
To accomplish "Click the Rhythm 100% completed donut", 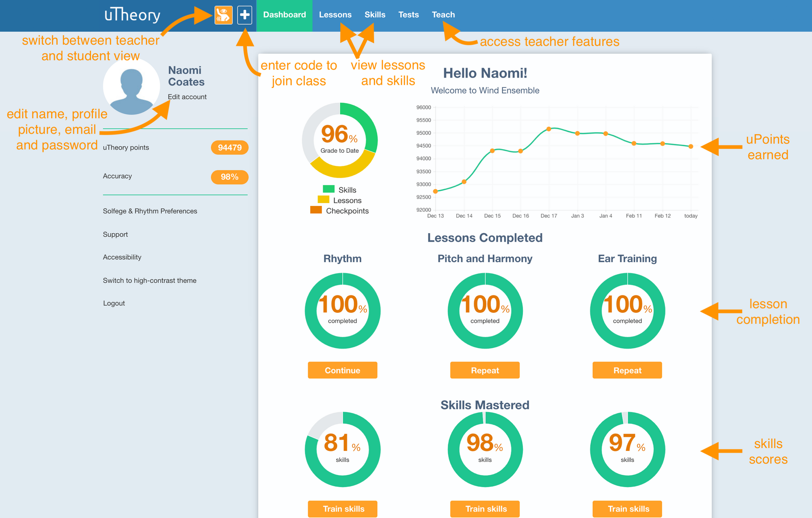I will (x=343, y=311).
